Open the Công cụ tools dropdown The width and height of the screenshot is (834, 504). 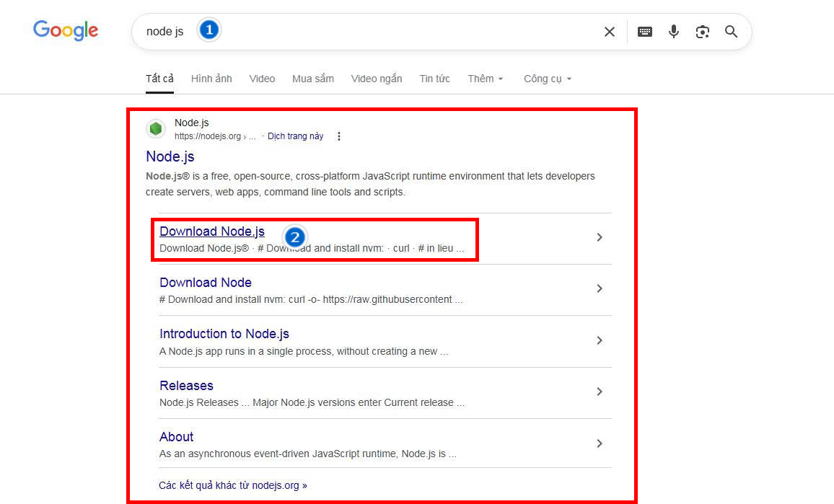tap(548, 79)
